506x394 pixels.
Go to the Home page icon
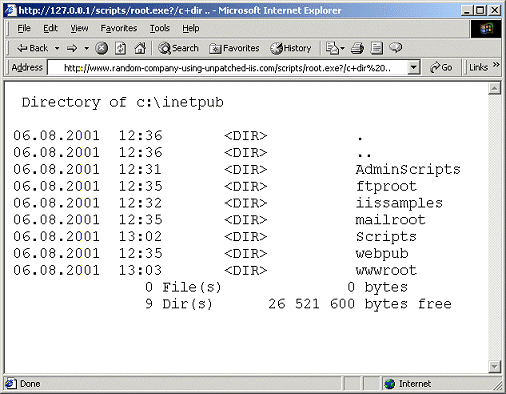pyautogui.click(x=140, y=48)
